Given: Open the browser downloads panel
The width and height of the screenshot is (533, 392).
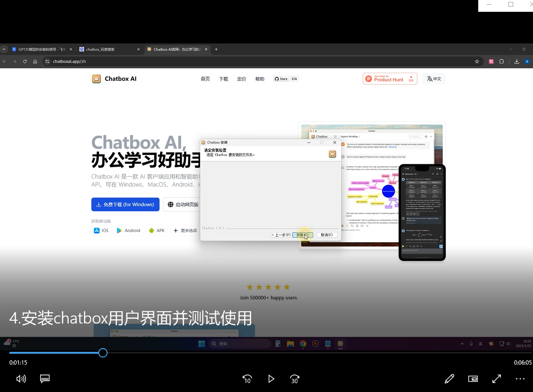Looking at the screenshot, I should 516,61.
